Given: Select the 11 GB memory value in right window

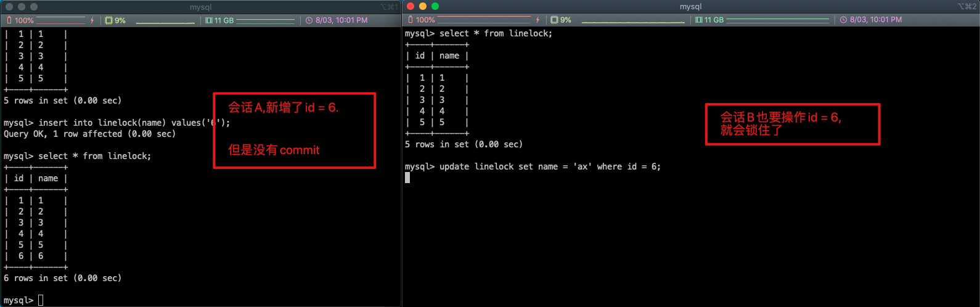Looking at the screenshot, I should [x=714, y=20].
